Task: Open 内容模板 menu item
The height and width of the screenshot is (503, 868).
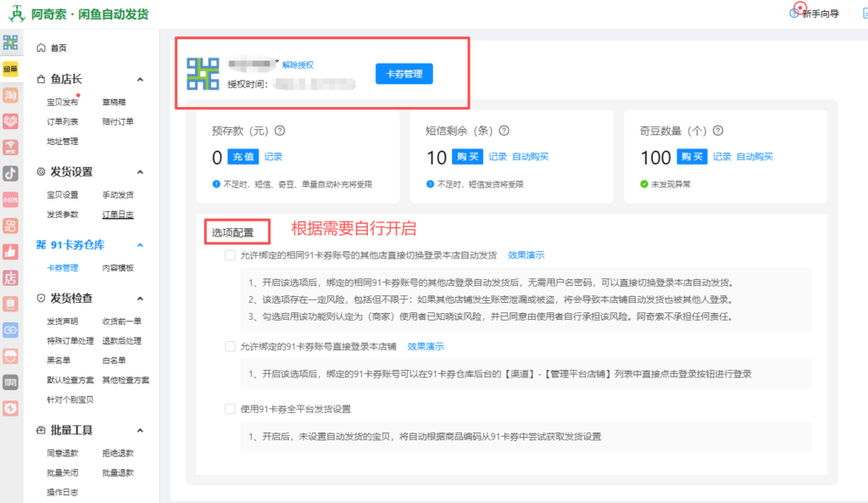Action: (118, 267)
